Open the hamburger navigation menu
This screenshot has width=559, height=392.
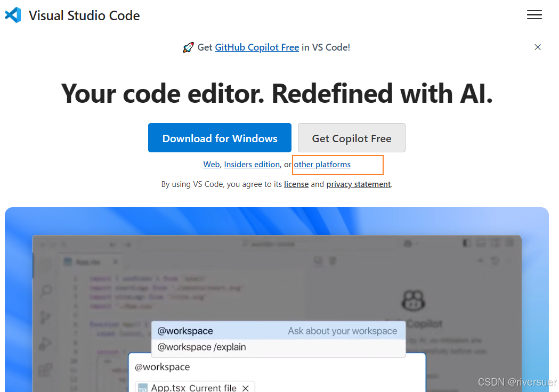pyautogui.click(x=534, y=15)
